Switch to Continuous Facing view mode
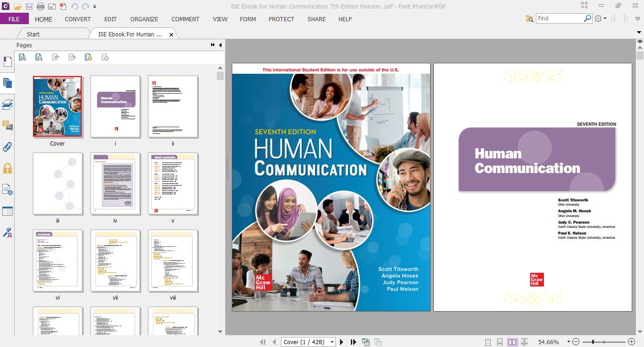644x347 pixels. 524,342
